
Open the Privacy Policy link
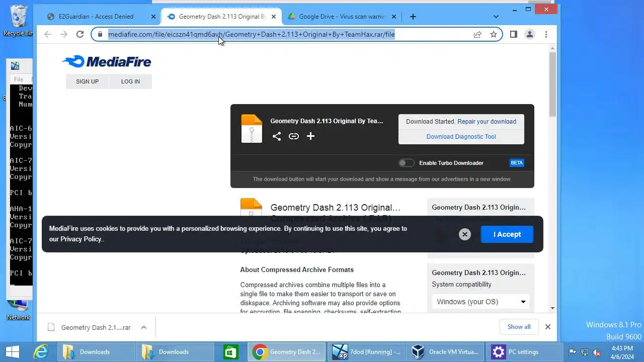81,239
